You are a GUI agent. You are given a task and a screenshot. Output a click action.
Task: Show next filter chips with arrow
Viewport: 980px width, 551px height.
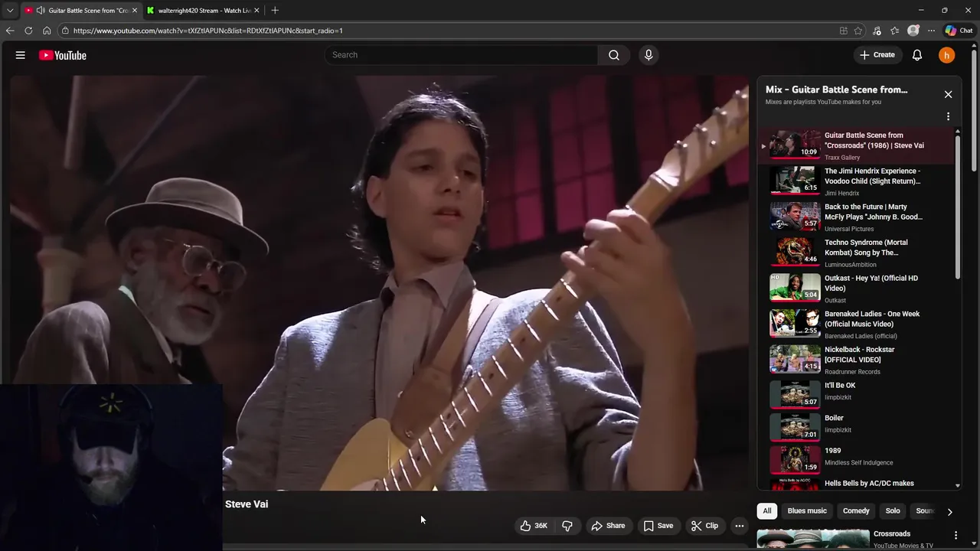(950, 511)
